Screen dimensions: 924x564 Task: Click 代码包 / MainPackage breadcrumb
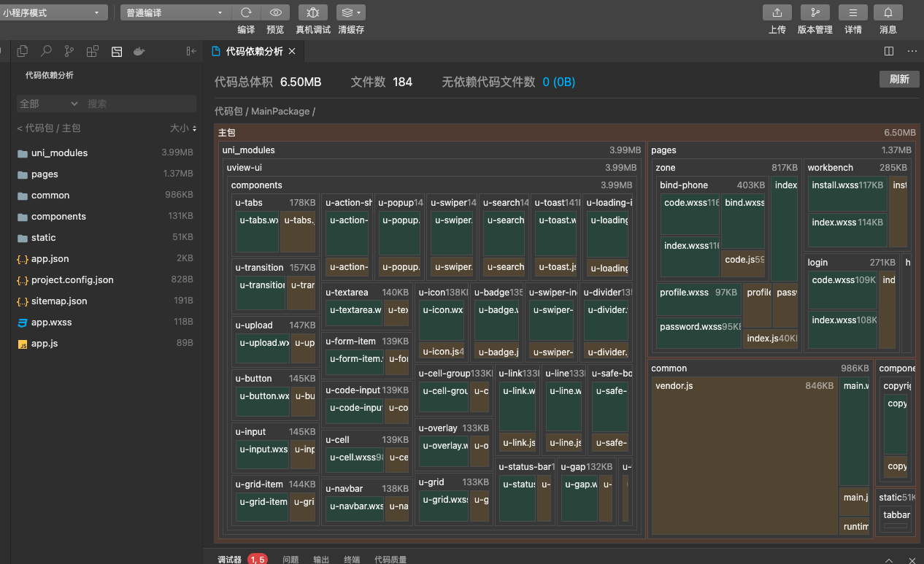coord(265,111)
